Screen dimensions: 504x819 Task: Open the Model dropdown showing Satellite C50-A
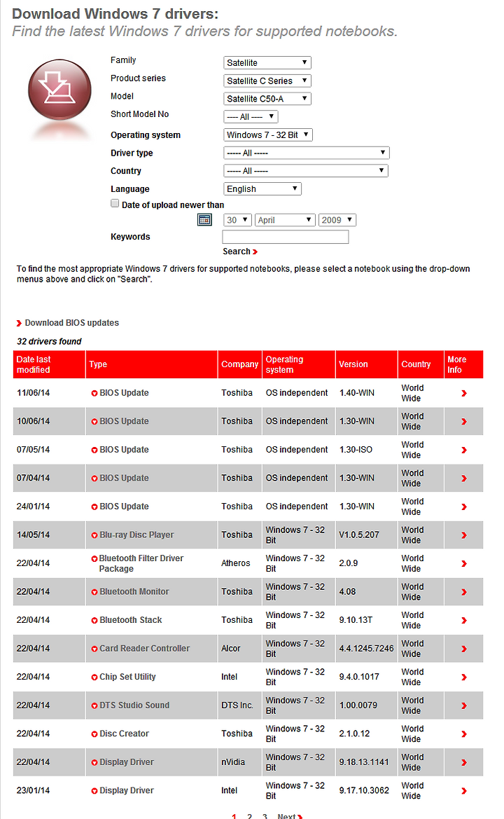(267, 99)
